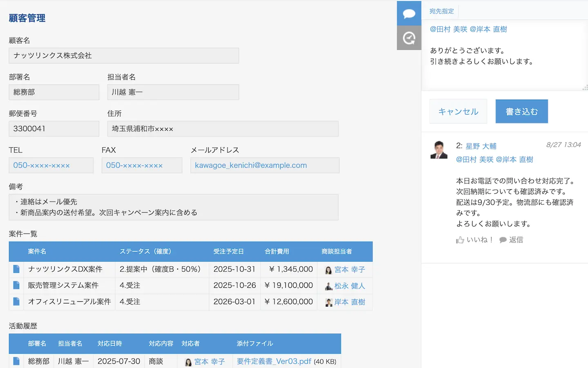The height and width of the screenshot is (368, 588).
Task: Open the 2025-07-30 activity record icon
Action: pos(16,361)
